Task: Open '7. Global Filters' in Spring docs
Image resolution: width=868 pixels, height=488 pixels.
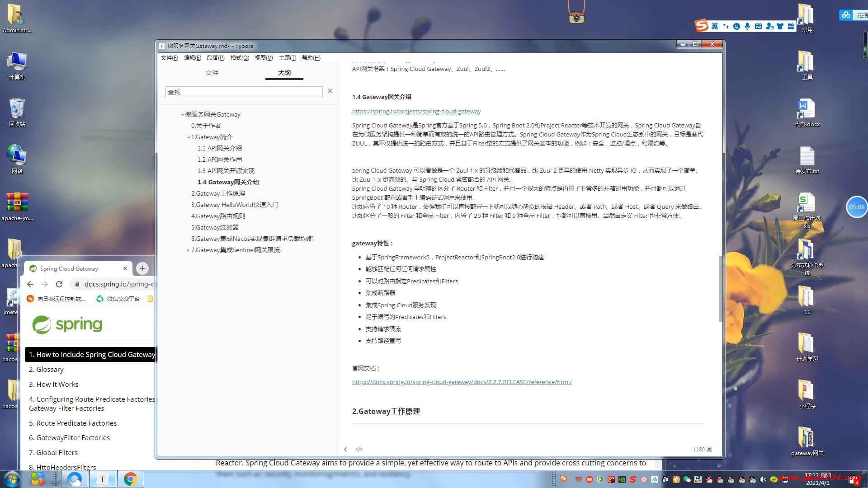Action: (x=53, y=452)
